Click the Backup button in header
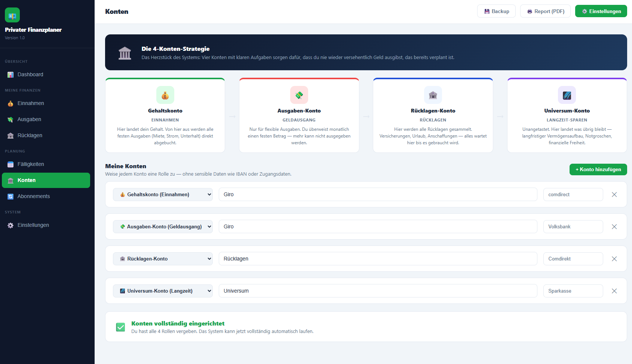Screen dimensions: 632x364 pyautogui.click(x=496, y=11)
